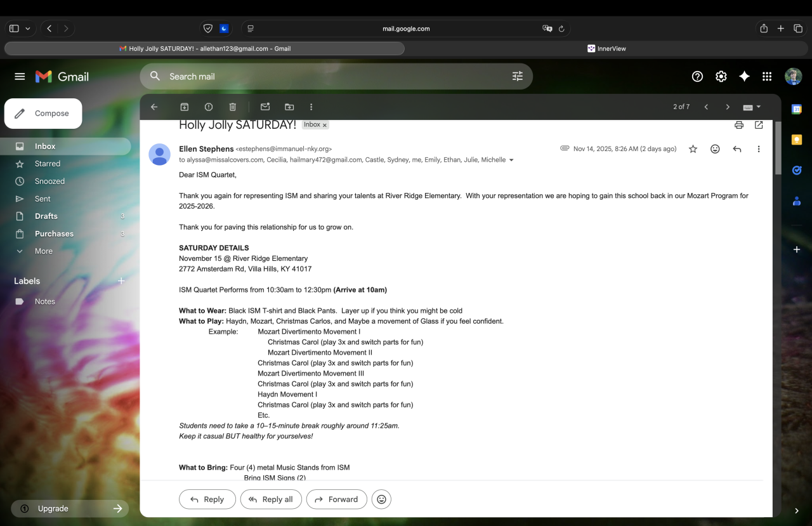812x526 pixels.
Task: Click the Upgrade button
Action: coord(70,508)
